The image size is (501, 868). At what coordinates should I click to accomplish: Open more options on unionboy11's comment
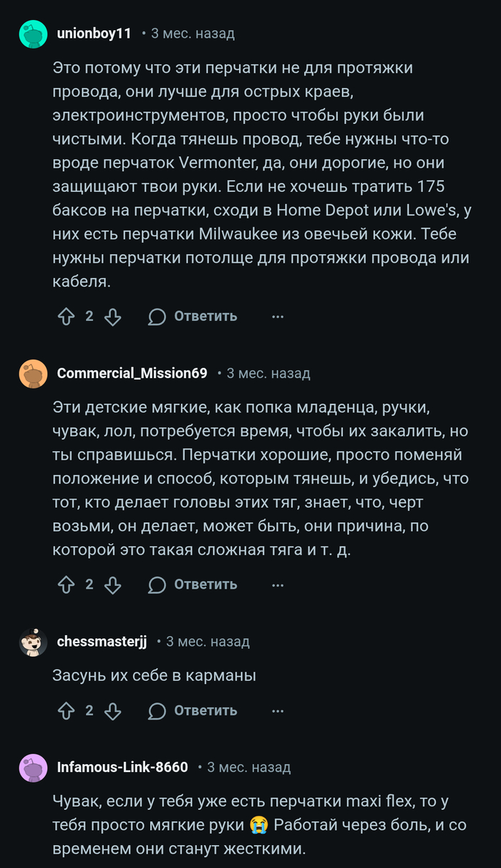278,317
